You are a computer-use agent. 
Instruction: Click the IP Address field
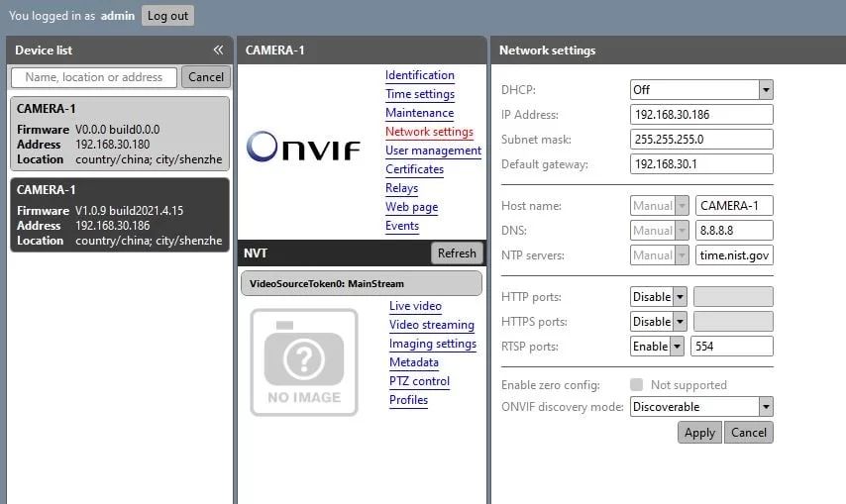[701, 115]
